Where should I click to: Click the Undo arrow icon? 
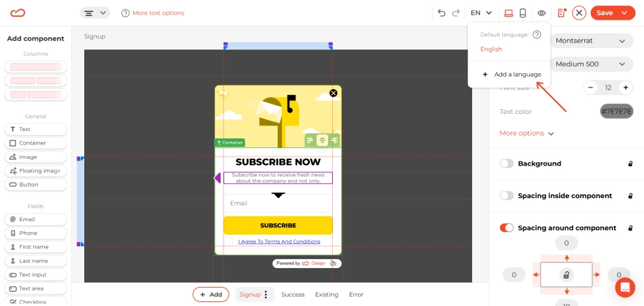[442, 13]
